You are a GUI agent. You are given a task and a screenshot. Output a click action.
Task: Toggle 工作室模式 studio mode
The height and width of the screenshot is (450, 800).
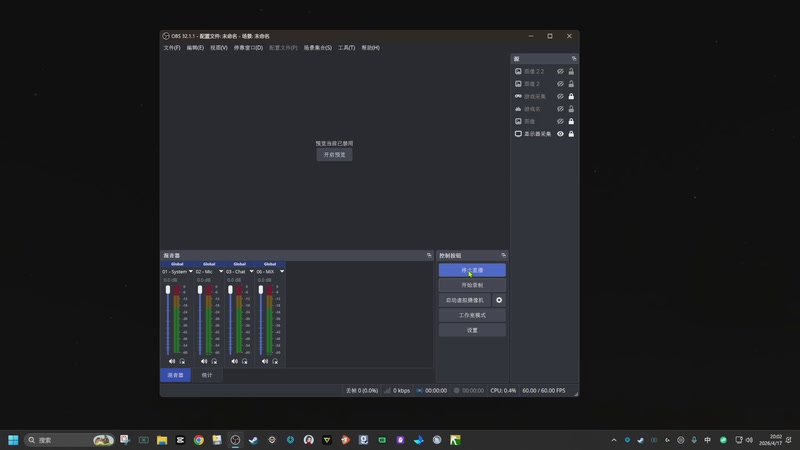pyautogui.click(x=472, y=315)
